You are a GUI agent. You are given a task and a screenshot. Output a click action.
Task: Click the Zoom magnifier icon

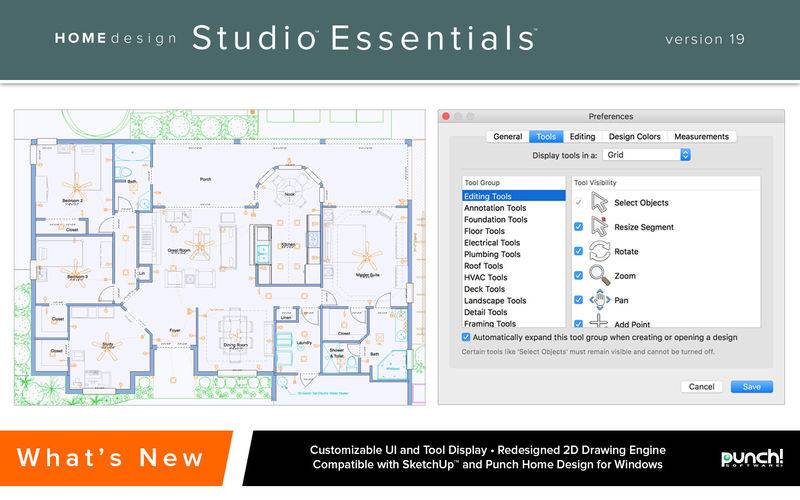600,275
